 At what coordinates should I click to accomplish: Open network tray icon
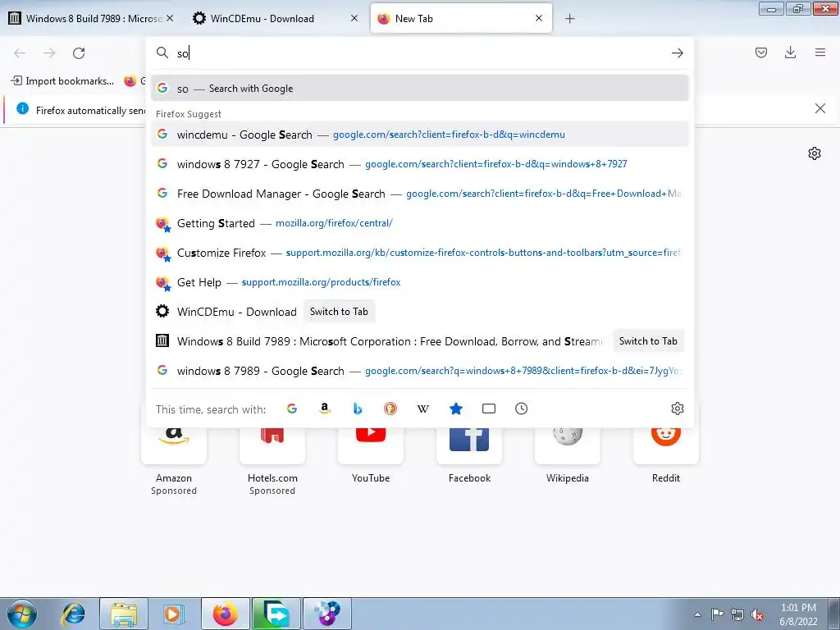(737, 614)
